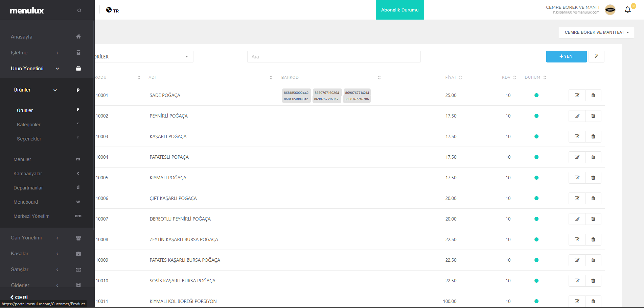Screen dimensions: 644x308
Task: Edit the ZEYTİN KAŞARLI BURSA POĞAÇA product
Action: click(x=577, y=239)
